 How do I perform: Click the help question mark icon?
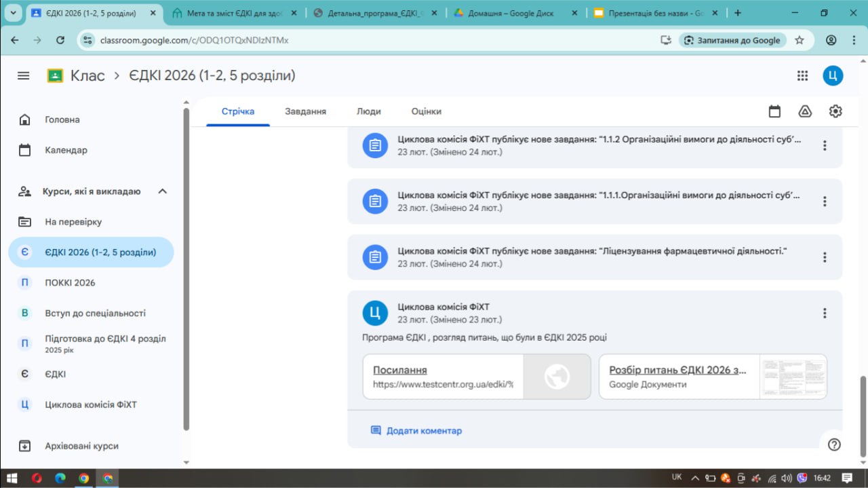(834, 445)
